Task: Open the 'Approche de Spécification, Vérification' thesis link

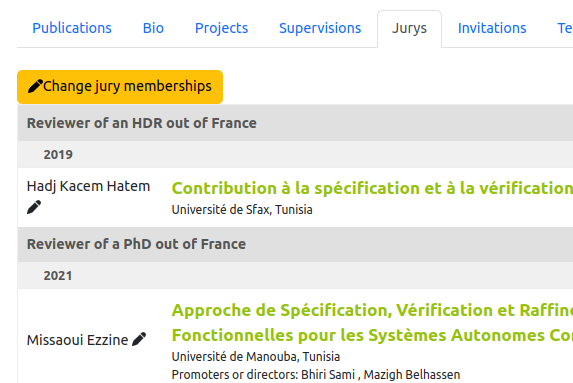Action: [x=372, y=310]
